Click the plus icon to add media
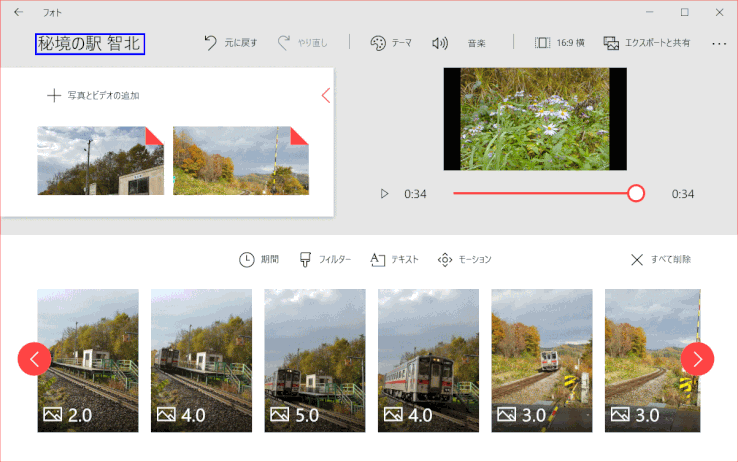Viewport: 738px width, 462px height. coord(54,96)
